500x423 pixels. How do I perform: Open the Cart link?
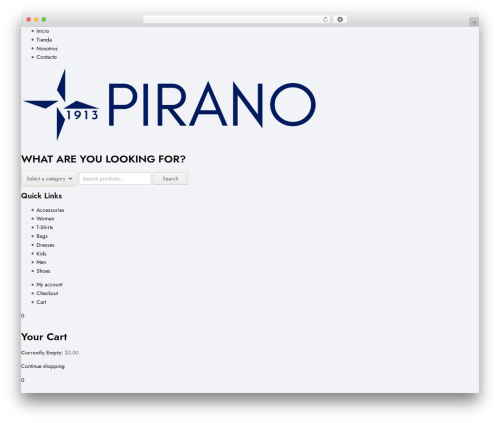41,302
